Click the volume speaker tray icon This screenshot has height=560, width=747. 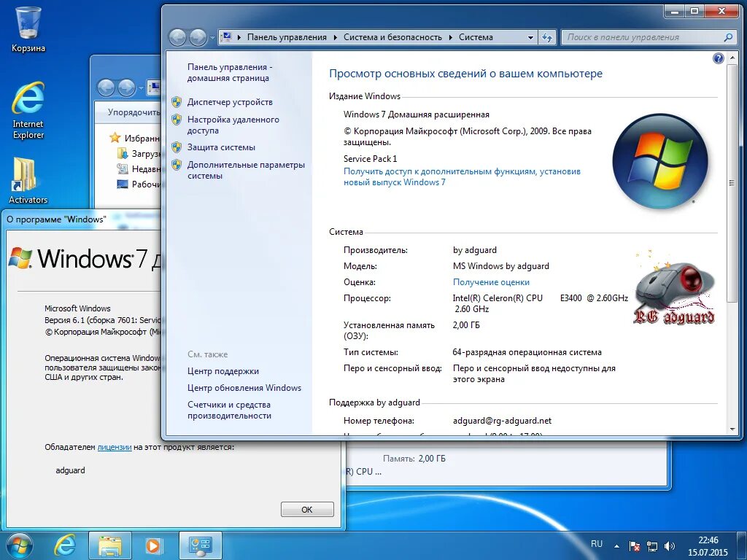[x=670, y=546]
